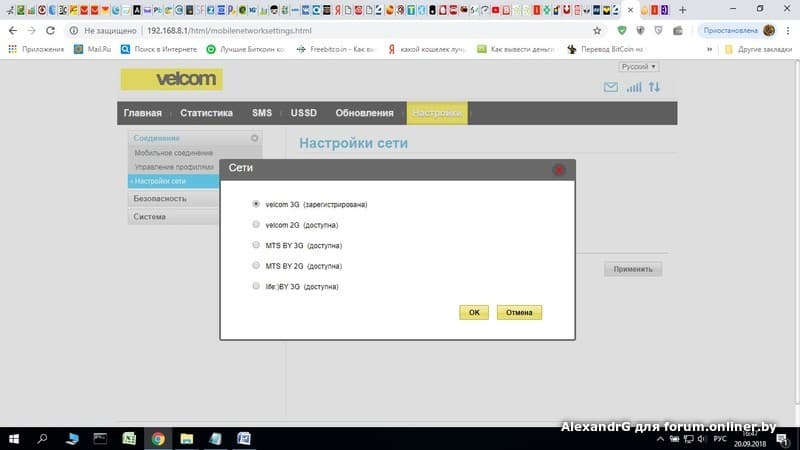Close the Сети dialog with red X
Viewport: 800px width, 450px height.
pos(559,170)
